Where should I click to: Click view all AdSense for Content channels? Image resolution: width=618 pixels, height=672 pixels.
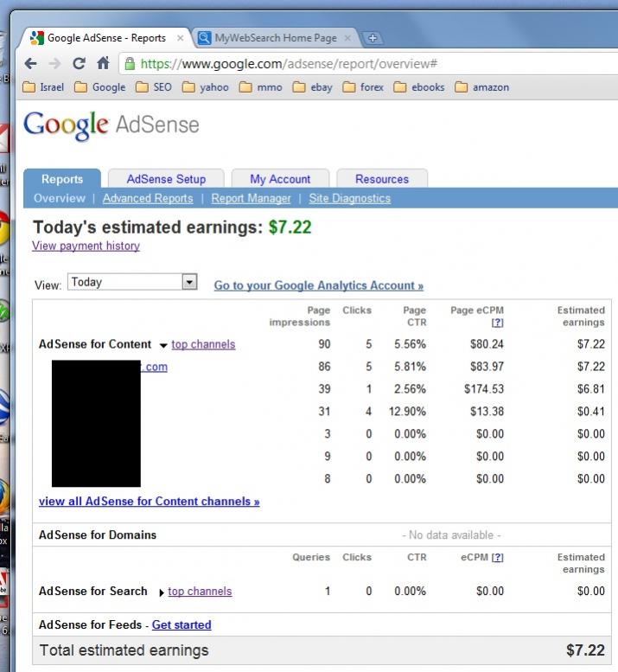point(149,502)
